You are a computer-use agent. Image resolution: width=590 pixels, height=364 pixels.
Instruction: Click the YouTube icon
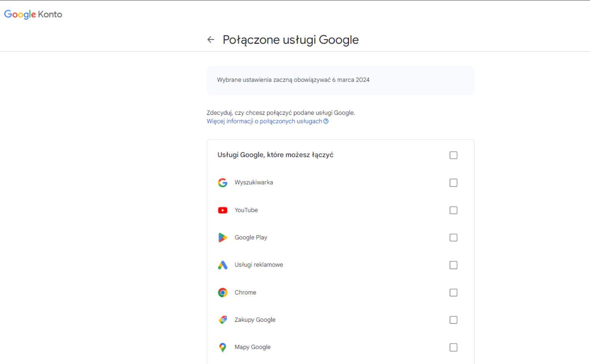coord(223,210)
